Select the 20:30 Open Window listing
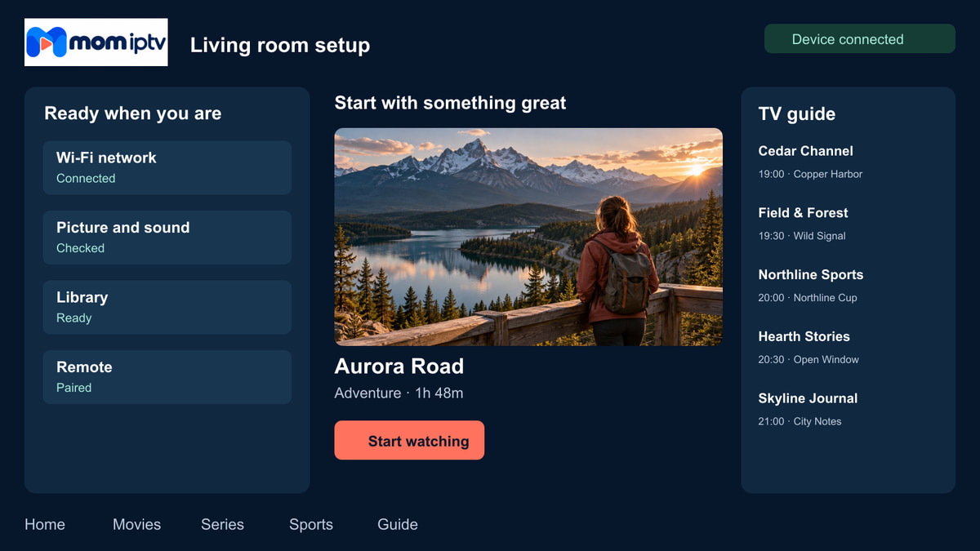This screenshot has height=551, width=980. point(808,359)
